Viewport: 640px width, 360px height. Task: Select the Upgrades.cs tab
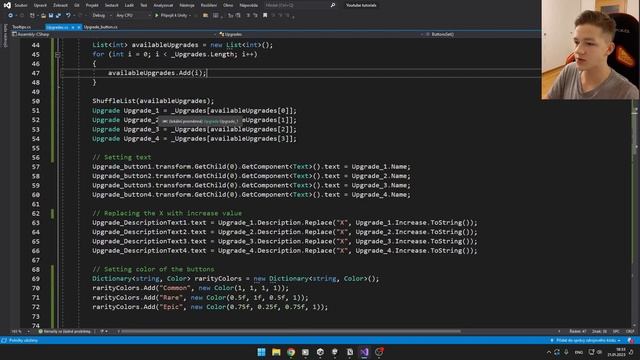point(57,27)
